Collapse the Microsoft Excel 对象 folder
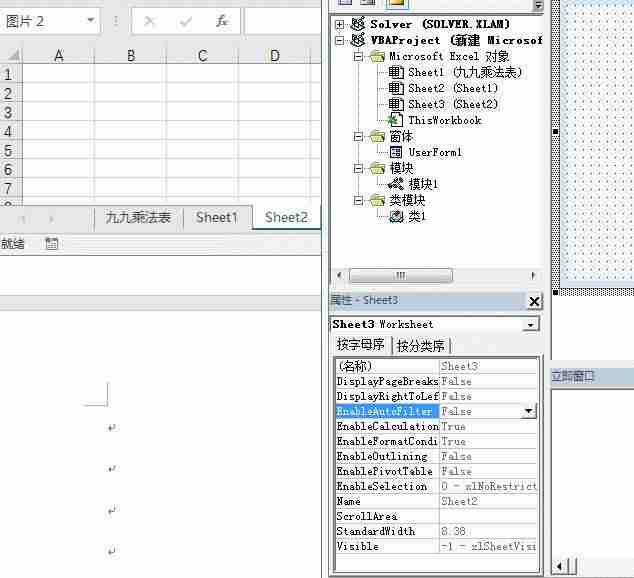The image size is (634, 578). point(358,57)
